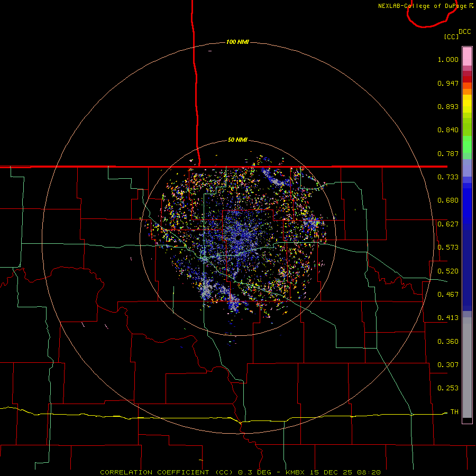This screenshot has width=476, height=476.
Task: Select the 0.253 legend value
Action: 448,388
